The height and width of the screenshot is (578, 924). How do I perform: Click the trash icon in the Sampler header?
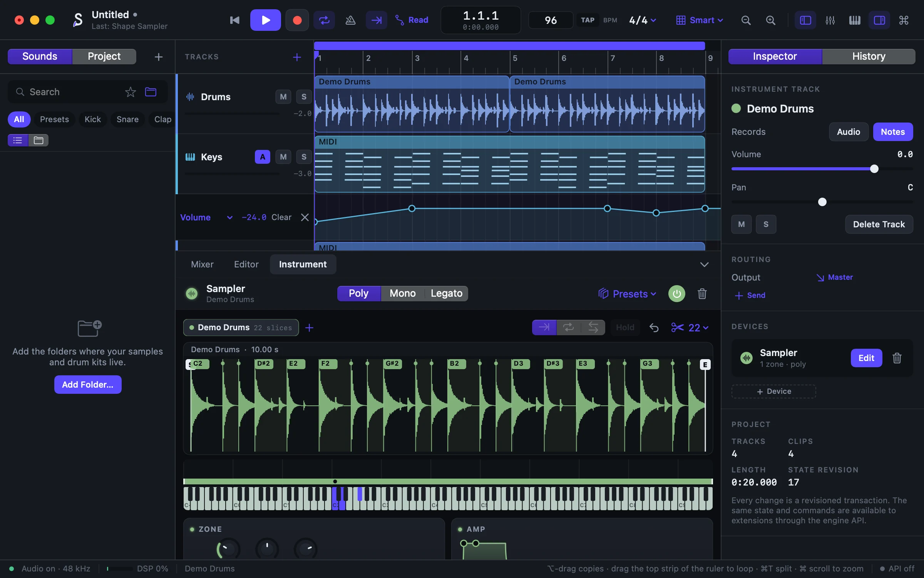702,294
